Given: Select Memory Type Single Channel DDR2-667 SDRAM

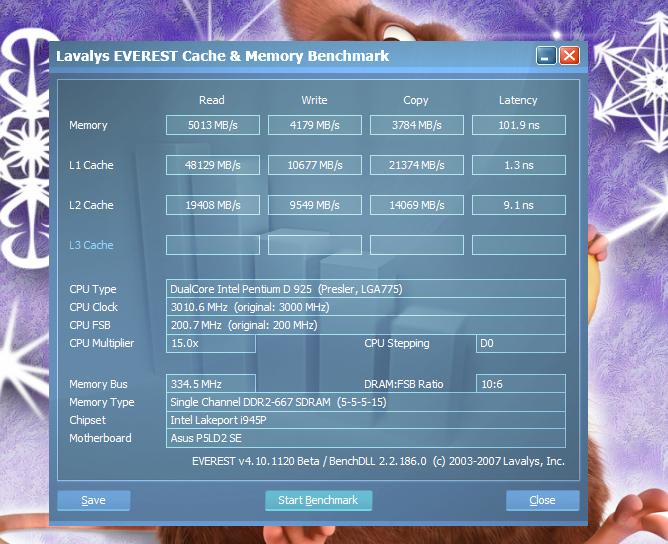Looking at the screenshot, I should point(366,402).
